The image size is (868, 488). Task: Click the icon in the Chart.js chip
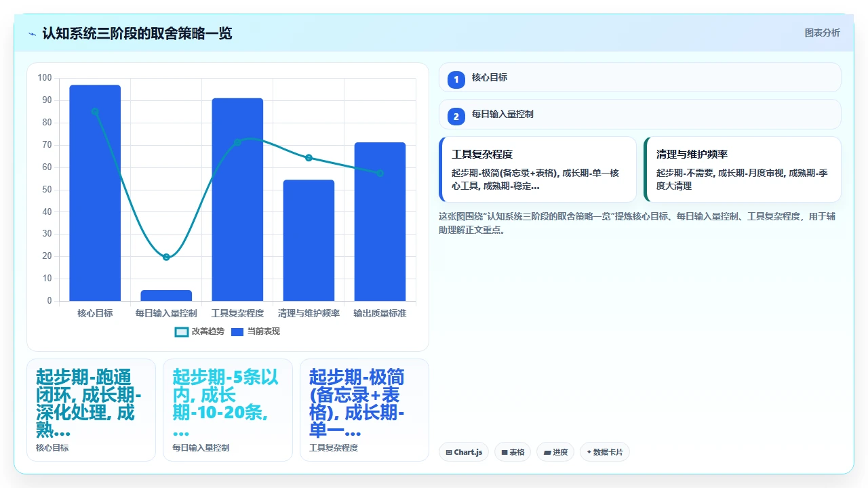click(449, 453)
